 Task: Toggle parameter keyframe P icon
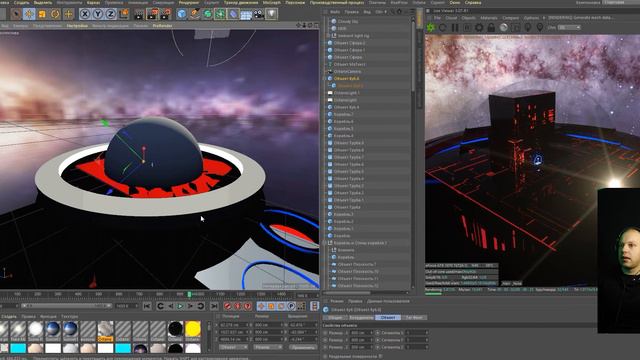pos(291,306)
